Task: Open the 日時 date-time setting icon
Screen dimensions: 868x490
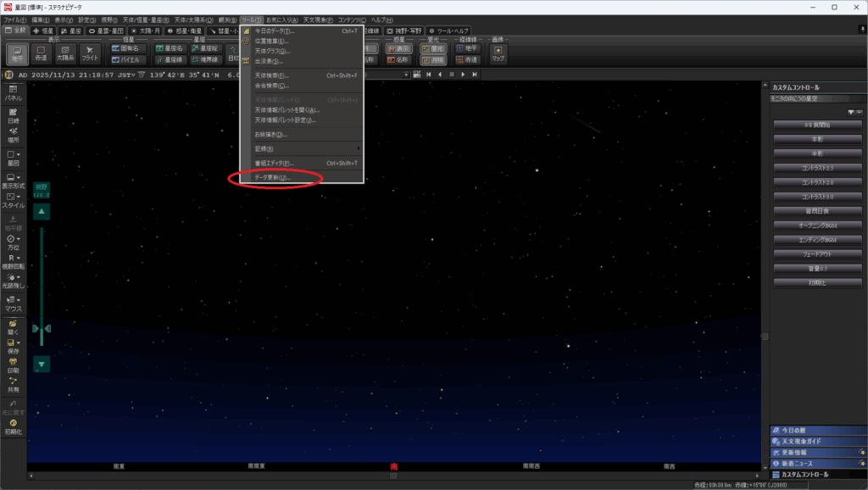Action: point(13,114)
